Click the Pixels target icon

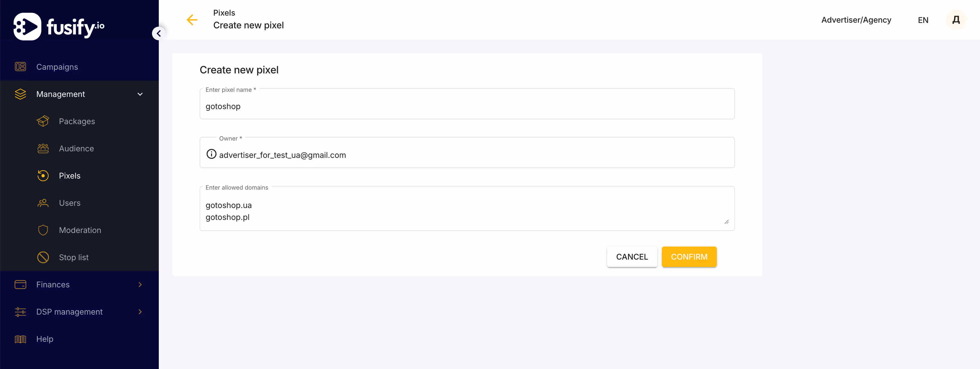(43, 175)
